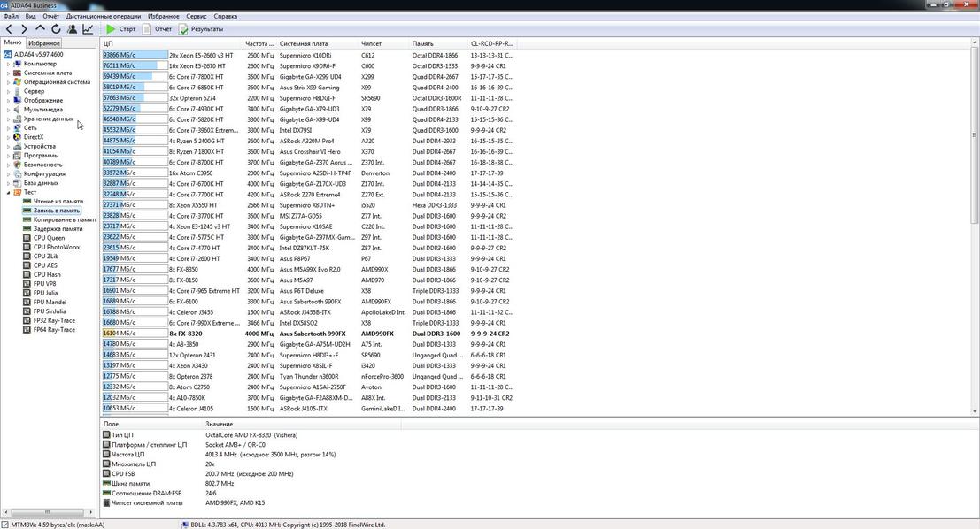Select the highlighted 8x FX-8320 row
This screenshot has width=980, height=529.
click(x=309, y=333)
